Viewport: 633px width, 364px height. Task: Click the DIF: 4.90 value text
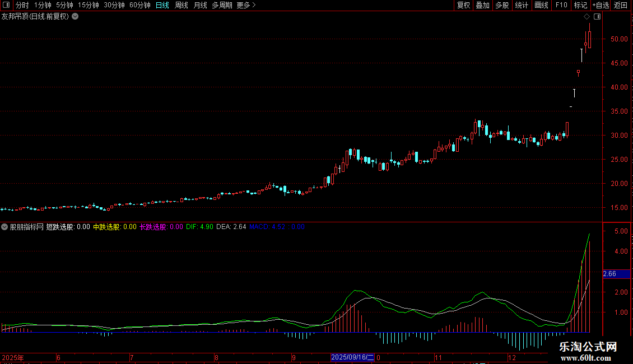click(199, 227)
